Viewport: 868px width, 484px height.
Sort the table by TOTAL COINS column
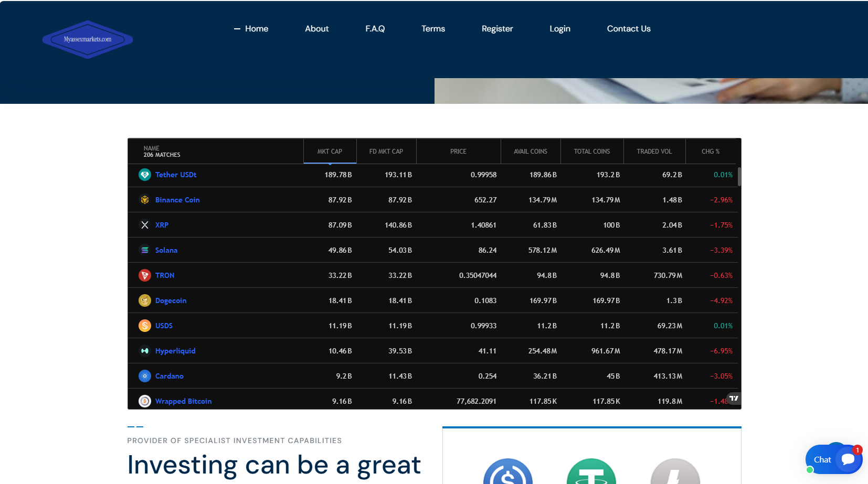point(592,152)
